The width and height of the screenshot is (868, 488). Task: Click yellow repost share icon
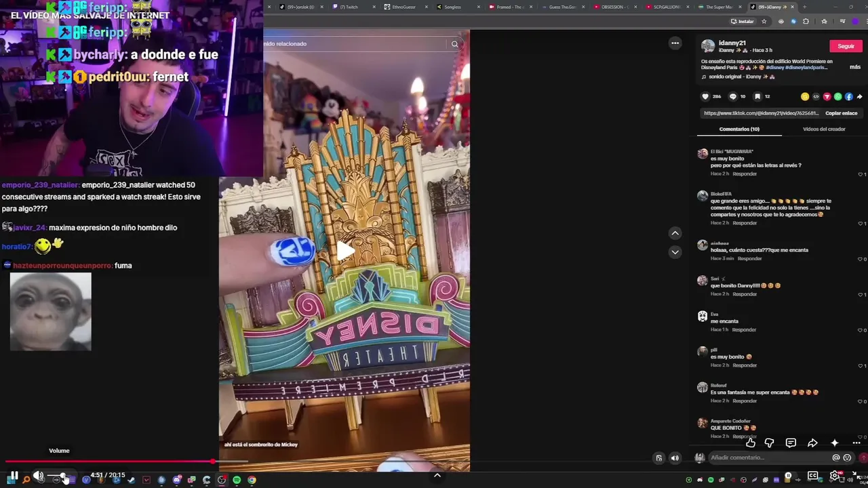(805, 97)
